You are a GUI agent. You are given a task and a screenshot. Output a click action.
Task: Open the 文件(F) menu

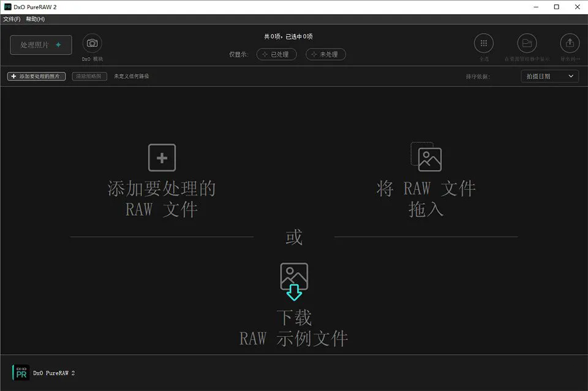click(x=12, y=19)
